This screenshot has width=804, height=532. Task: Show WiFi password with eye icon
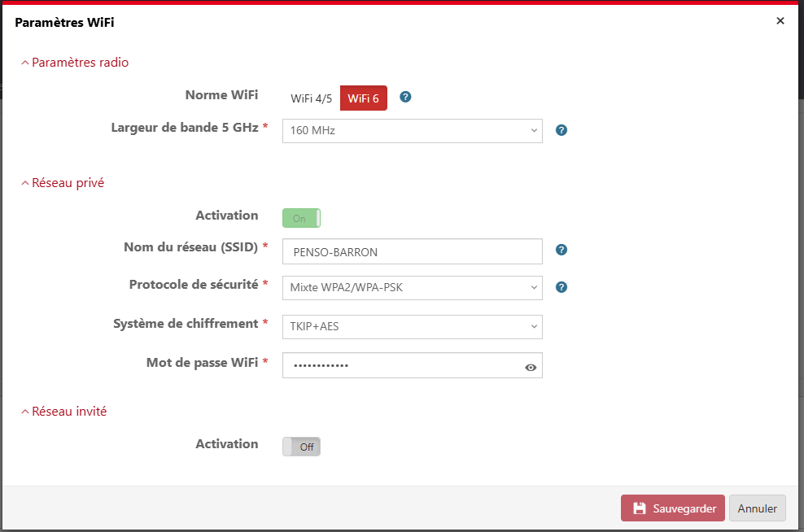531,368
